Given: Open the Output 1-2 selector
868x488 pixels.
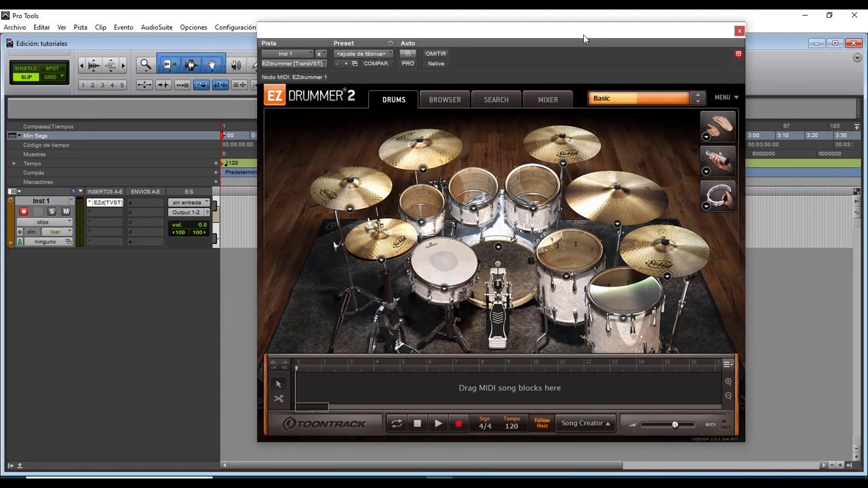Looking at the screenshot, I should tap(189, 212).
